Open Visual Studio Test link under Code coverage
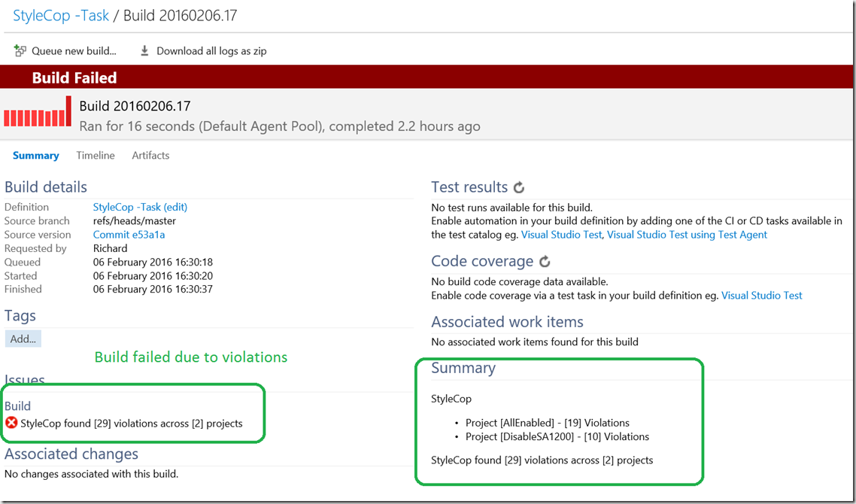The height and width of the screenshot is (504, 856). 762,296
